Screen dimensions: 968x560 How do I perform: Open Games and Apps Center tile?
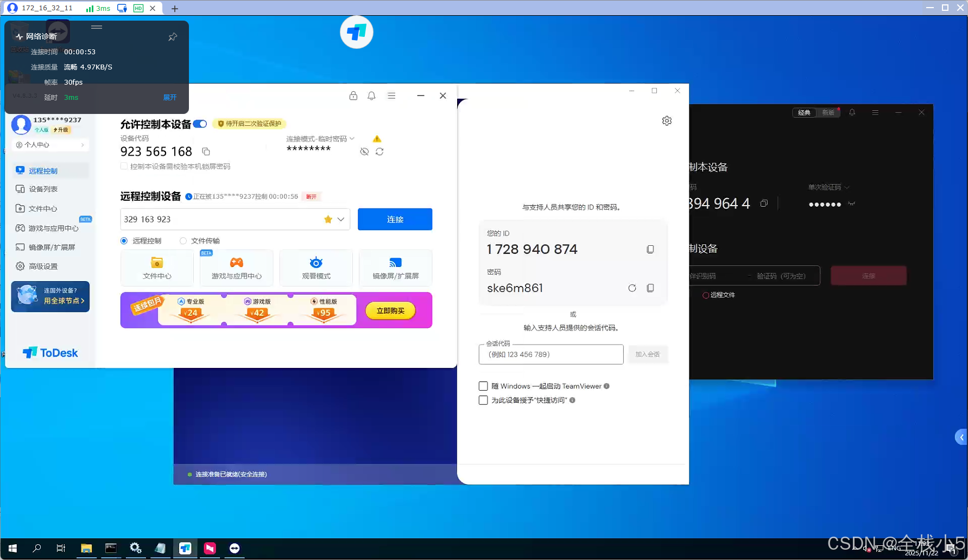pos(237,268)
